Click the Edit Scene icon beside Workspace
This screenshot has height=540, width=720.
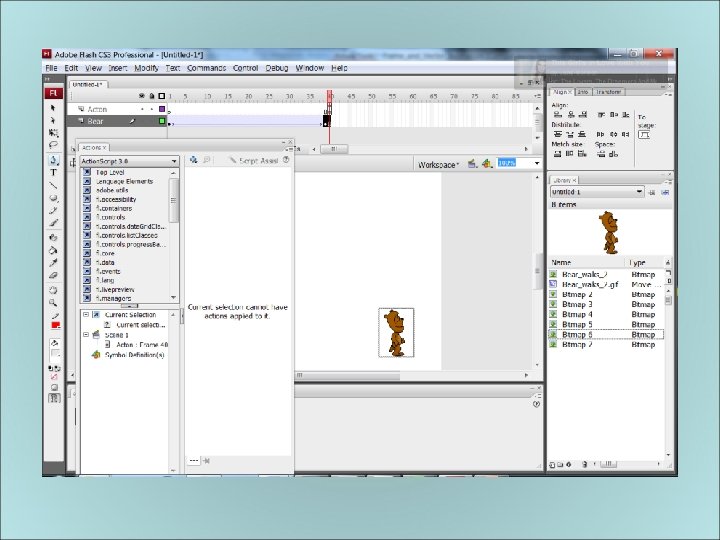tap(472, 163)
